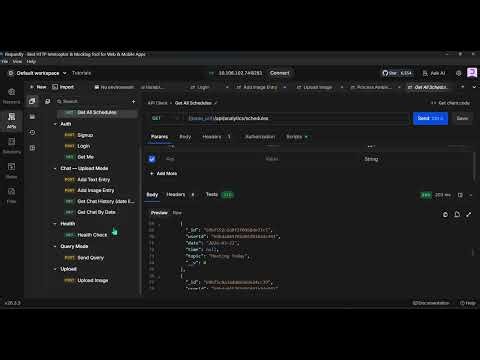This screenshot has width=480, height=360.
Task: Switch response view to Raw
Action: tap(177, 213)
